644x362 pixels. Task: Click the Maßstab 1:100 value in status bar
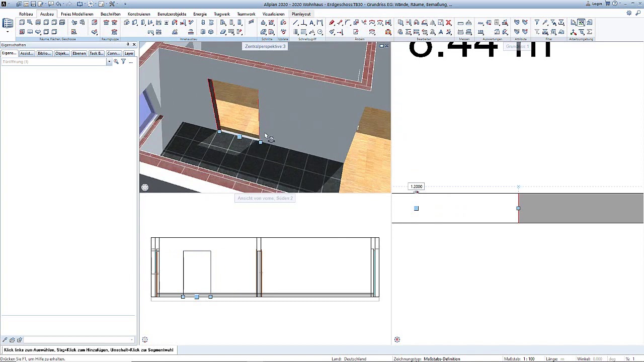[x=528, y=359]
